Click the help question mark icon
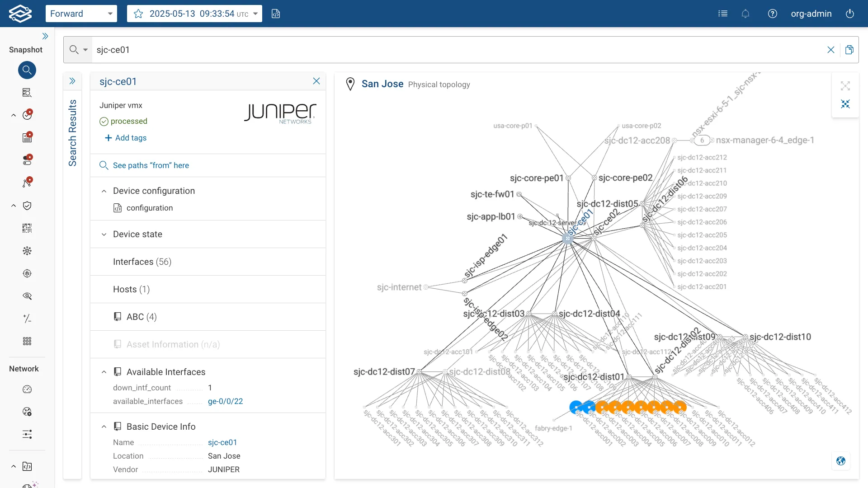Image resolution: width=868 pixels, height=488 pixels. pos(773,14)
